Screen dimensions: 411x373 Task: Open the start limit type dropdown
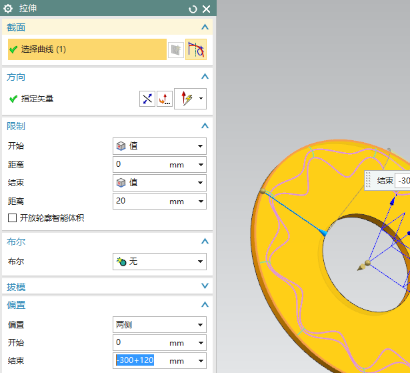tap(160, 146)
